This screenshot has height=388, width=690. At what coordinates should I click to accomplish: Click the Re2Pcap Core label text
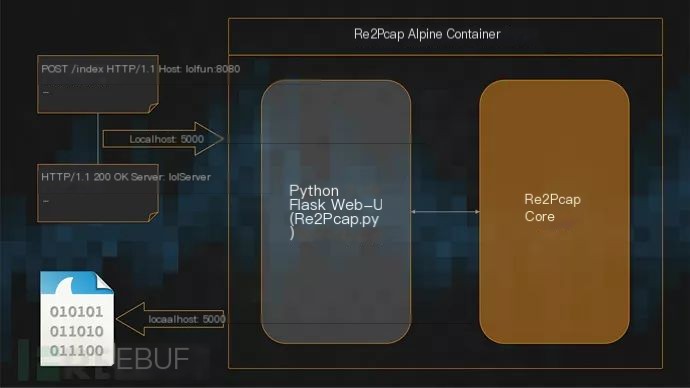pyautogui.click(x=552, y=208)
